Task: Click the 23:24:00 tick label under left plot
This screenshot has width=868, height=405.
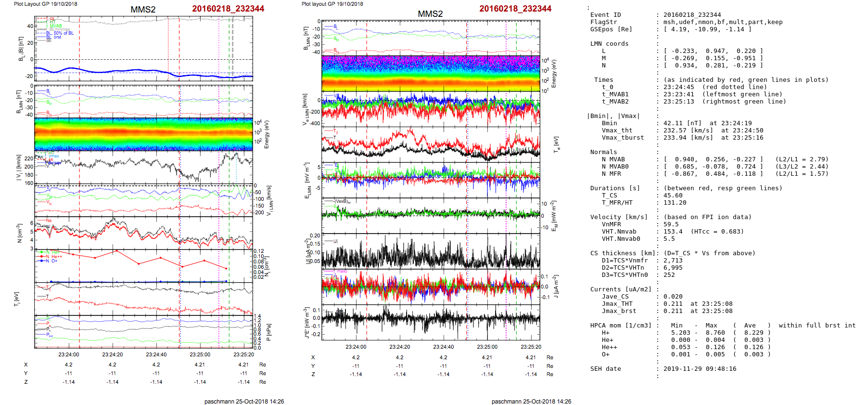Action: (69, 354)
